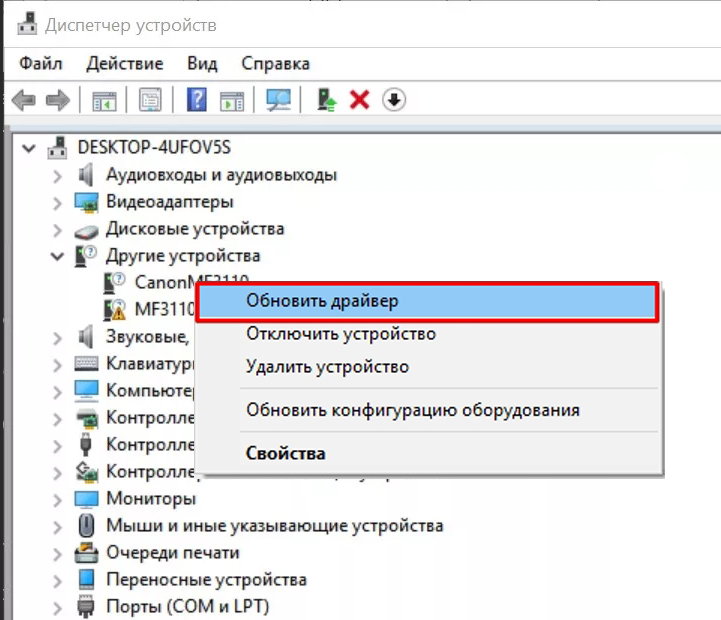The height and width of the screenshot is (620, 721).
Task: Open the Справка menu
Action: [x=275, y=63]
